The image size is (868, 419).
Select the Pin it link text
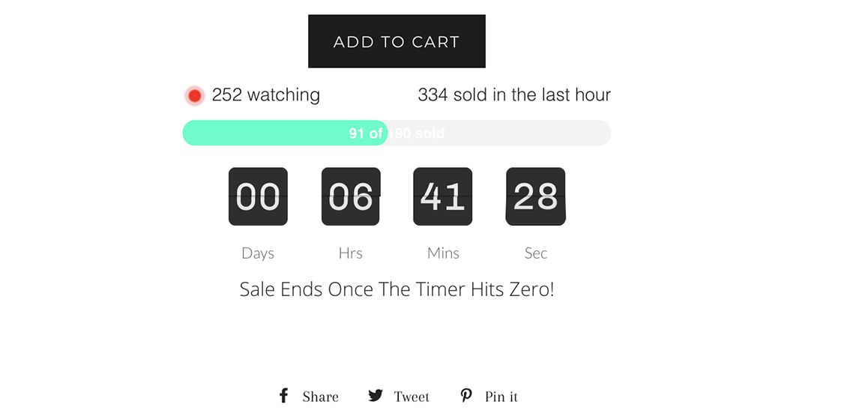coord(501,397)
